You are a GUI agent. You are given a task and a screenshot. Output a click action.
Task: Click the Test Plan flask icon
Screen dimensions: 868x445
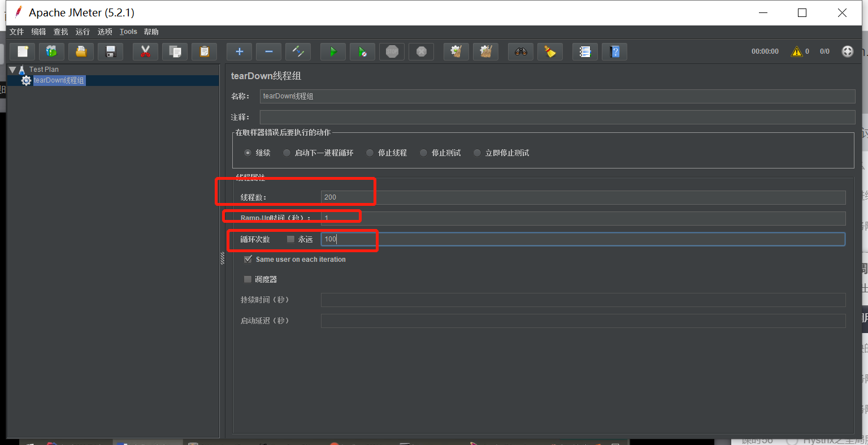click(22, 70)
